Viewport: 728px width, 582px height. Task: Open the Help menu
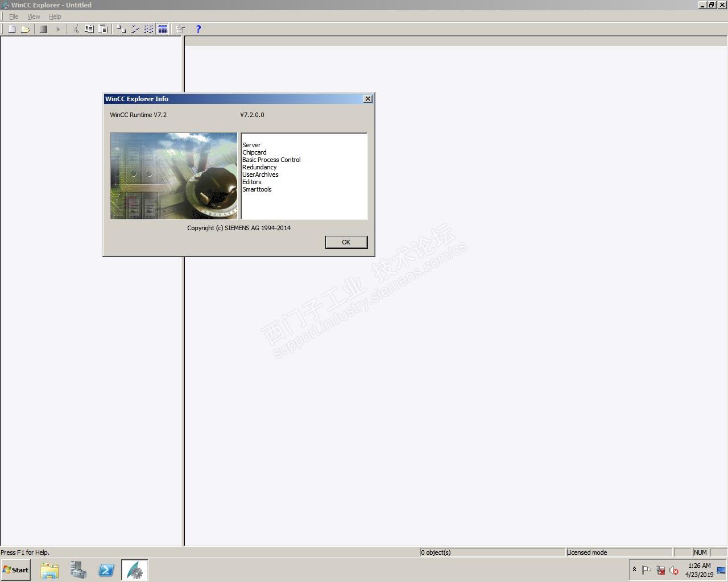tap(55, 16)
